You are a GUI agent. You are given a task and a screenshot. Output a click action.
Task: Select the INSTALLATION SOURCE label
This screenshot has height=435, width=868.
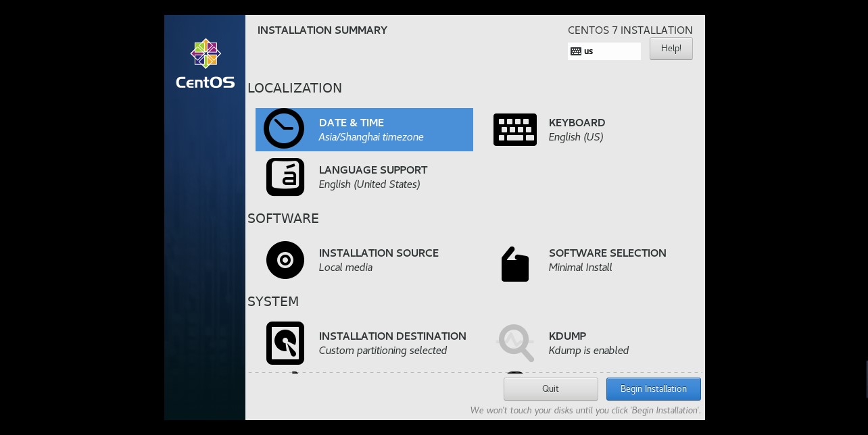(379, 253)
